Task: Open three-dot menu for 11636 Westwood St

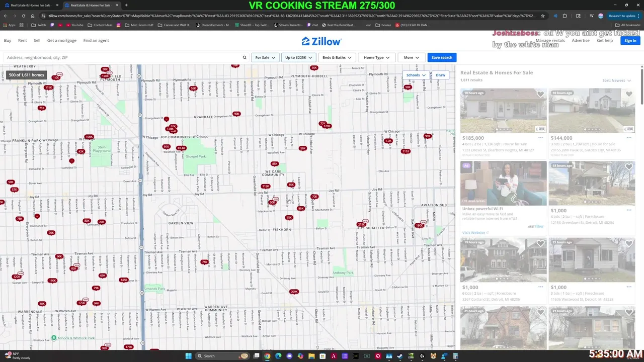Action: coord(629,287)
